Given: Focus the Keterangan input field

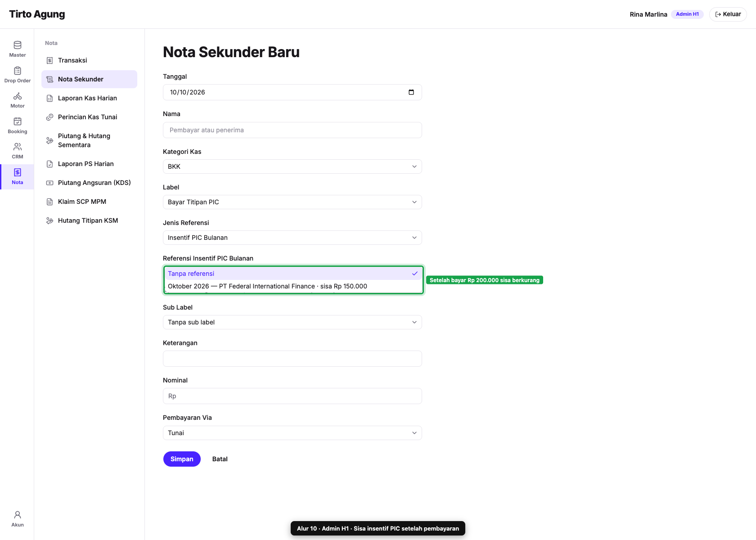Looking at the screenshot, I should coord(292,359).
